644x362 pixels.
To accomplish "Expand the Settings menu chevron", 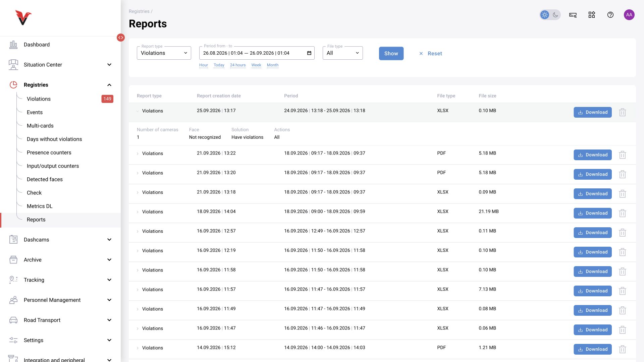I will pos(109,340).
